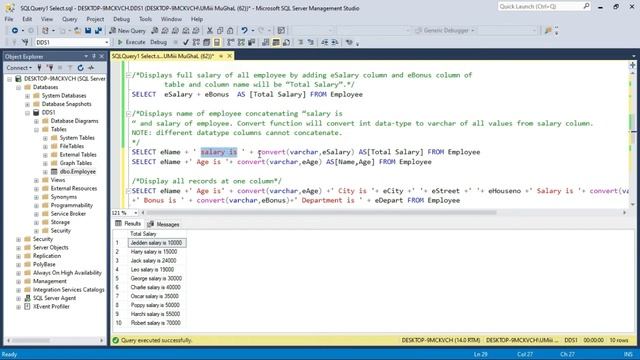Click the Save All icon
The width and height of the screenshot is (640, 360).
98,31
